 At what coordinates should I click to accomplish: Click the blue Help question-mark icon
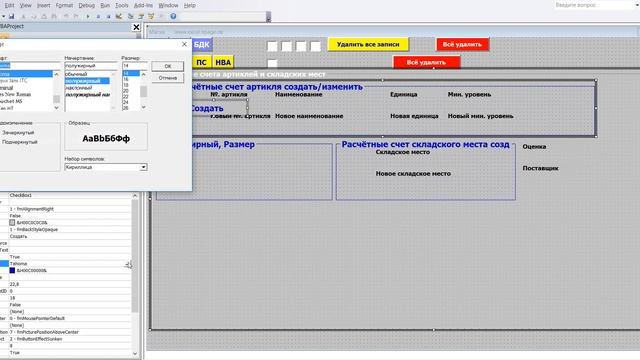coord(173,16)
